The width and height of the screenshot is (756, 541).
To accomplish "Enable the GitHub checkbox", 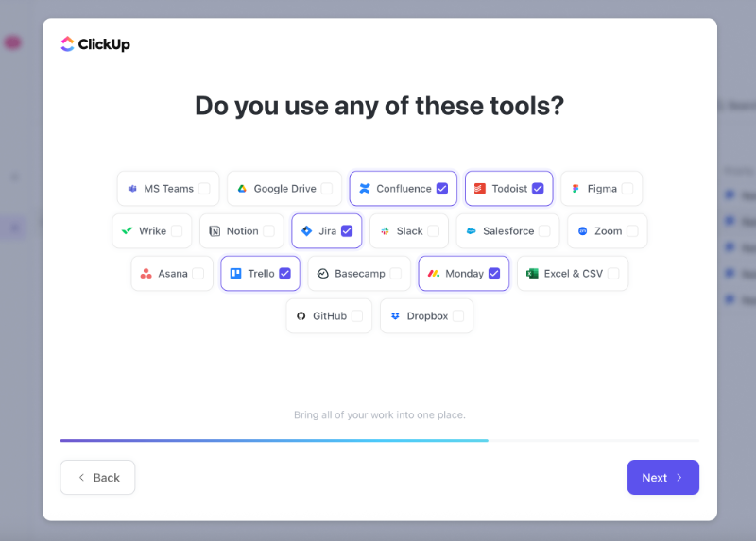I will [x=357, y=316].
